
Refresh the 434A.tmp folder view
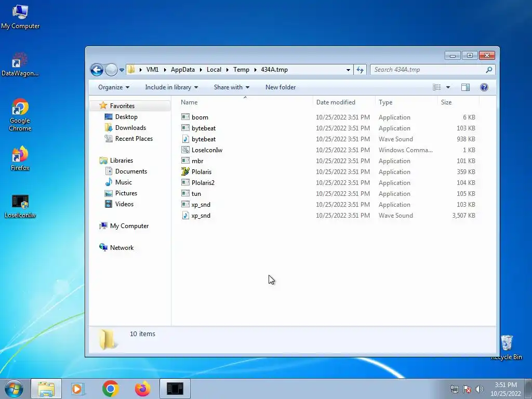[360, 70]
